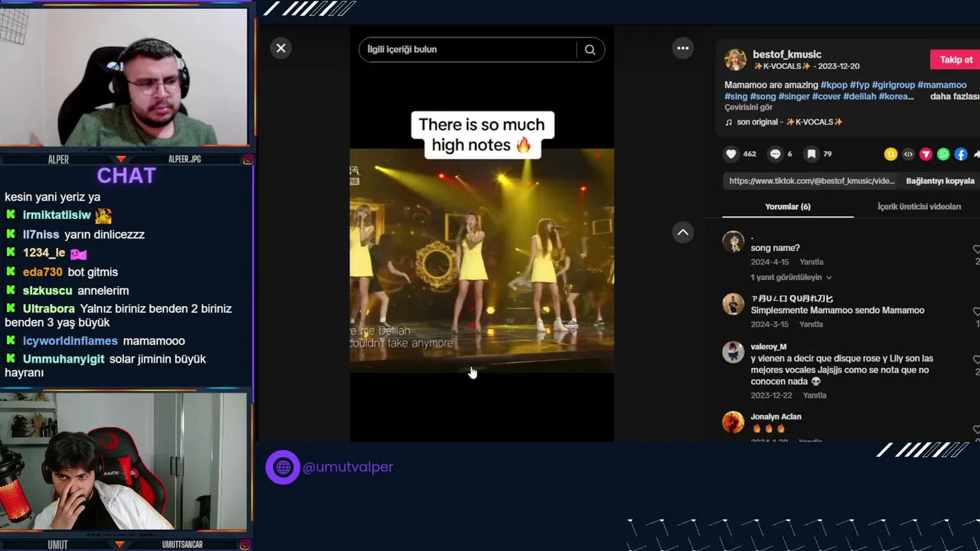980x551 pixels.
Task: Click chat username 1234_le
Action: (x=44, y=253)
